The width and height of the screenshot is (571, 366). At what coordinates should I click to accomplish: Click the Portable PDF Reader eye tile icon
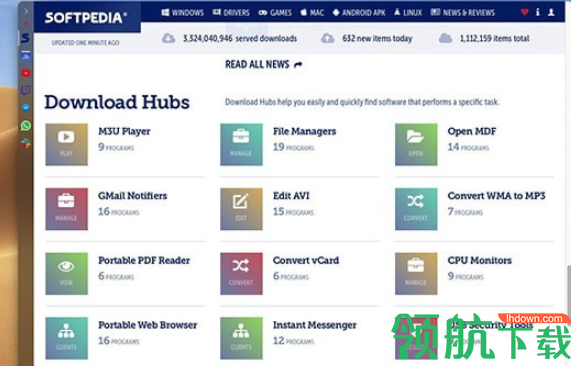click(66, 273)
